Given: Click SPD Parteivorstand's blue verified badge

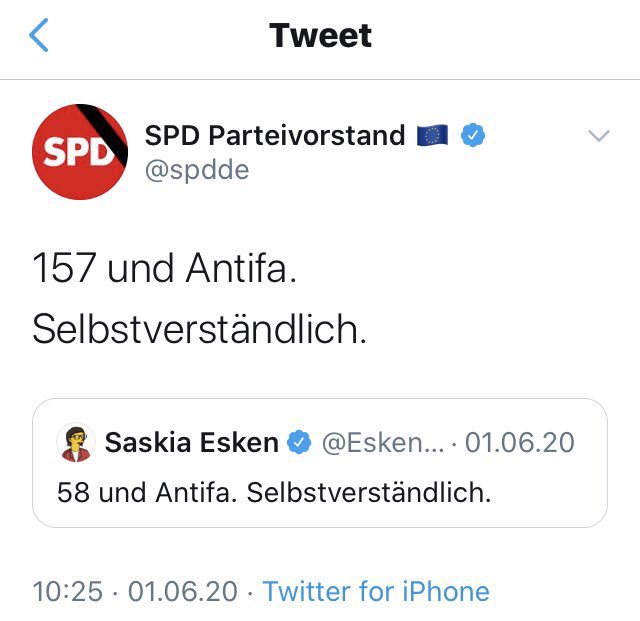Looking at the screenshot, I should click(473, 135).
